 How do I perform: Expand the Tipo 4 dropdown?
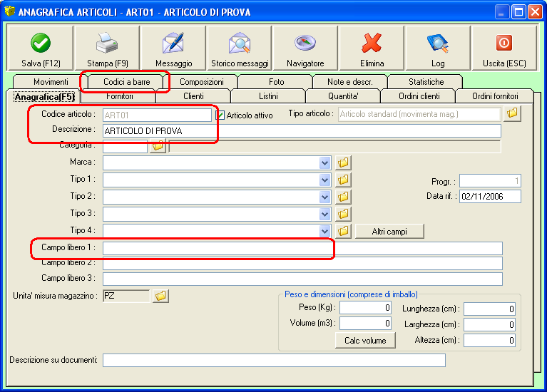[324, 231]
